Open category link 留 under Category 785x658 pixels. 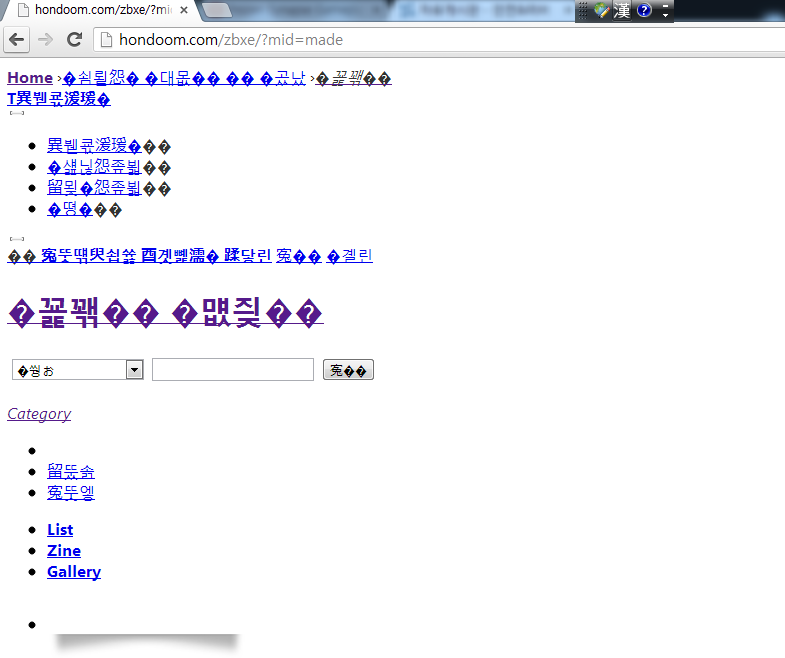point(71,472)
